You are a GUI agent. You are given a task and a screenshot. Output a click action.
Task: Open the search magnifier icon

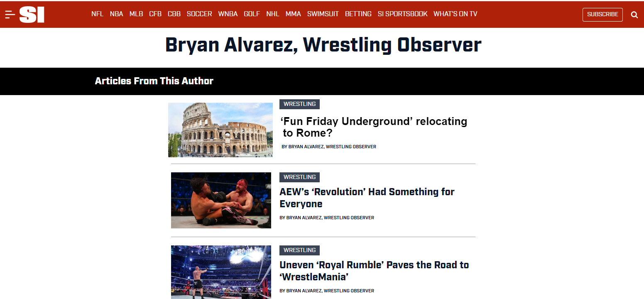point(634,15)
